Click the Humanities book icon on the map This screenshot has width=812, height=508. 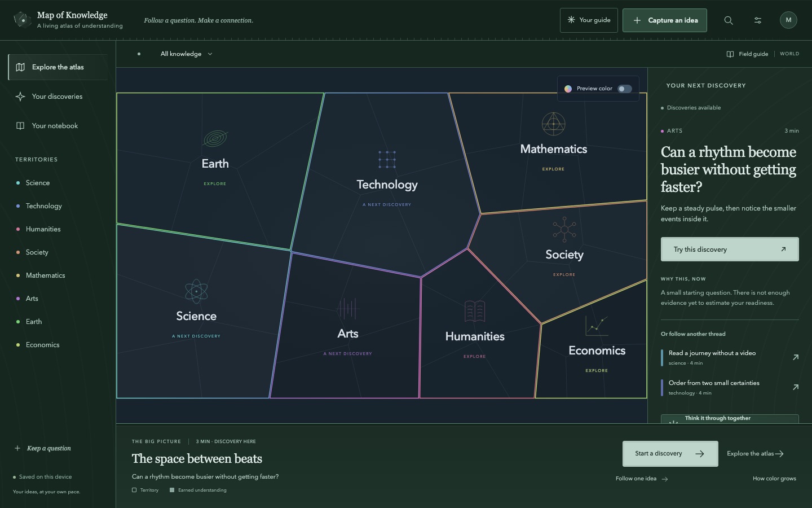click(x=475, y=311)
